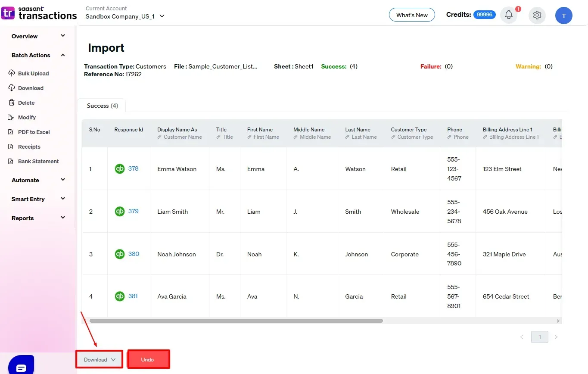The width and height of the screenshot is (588, 374).
Task: Click QuickBooks icon in Emma Watson row
Action: pos(119,169)
